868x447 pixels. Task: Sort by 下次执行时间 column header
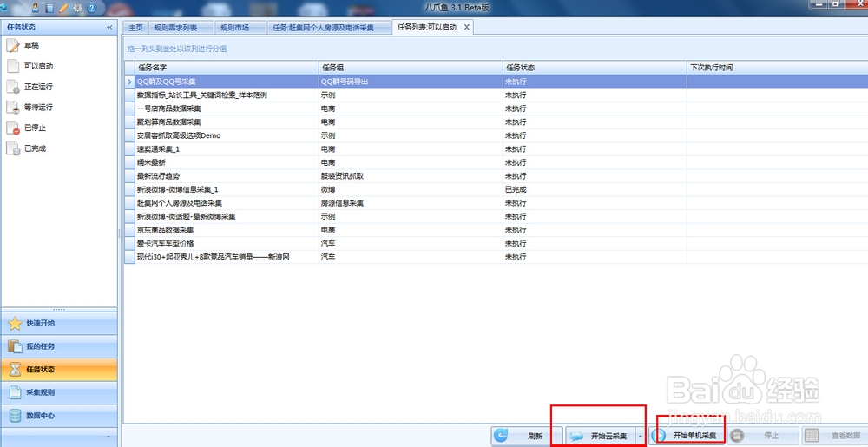click(777, 68)
